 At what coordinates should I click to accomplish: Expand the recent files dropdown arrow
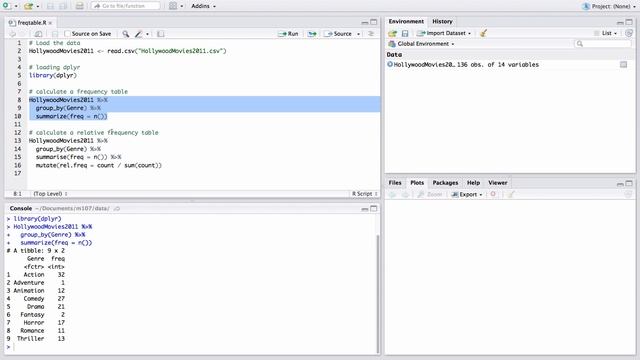point(38,6)
